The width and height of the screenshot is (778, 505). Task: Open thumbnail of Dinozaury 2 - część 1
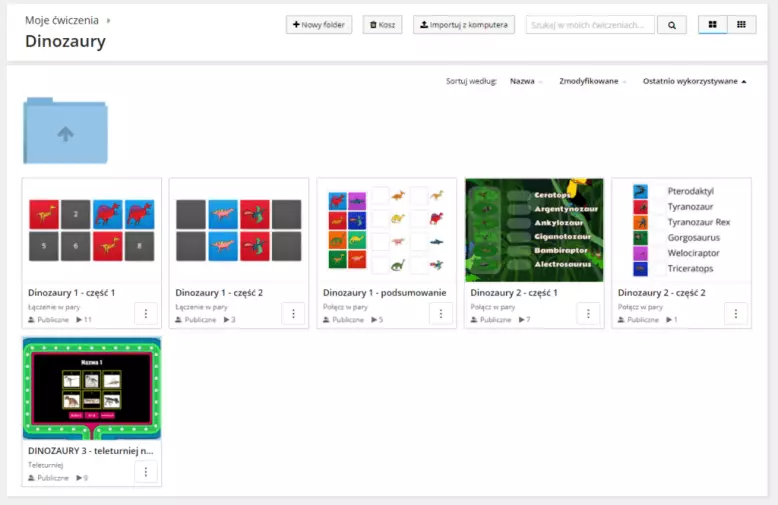coord(534,230)
